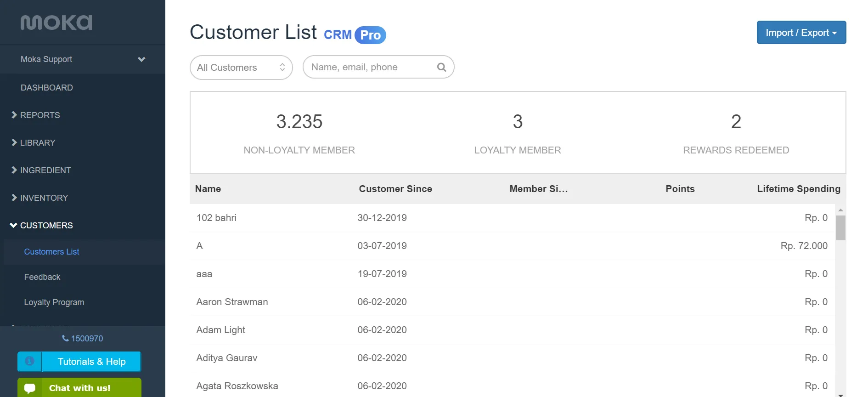Image resolution: width=868 pixels, height=397 pixels.
Task: Open the Aaron Strawman customer row
Action: pos(512,302)
